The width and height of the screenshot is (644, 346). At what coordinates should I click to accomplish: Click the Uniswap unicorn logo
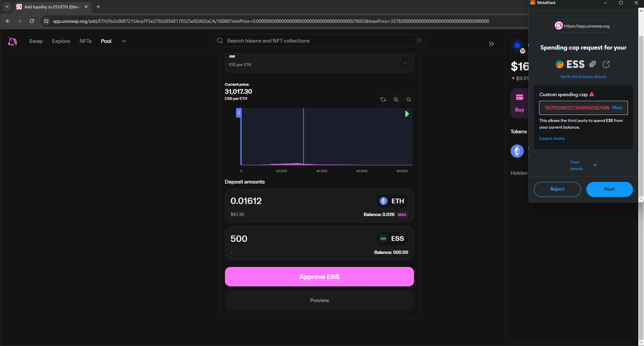[x=12, y=41]
